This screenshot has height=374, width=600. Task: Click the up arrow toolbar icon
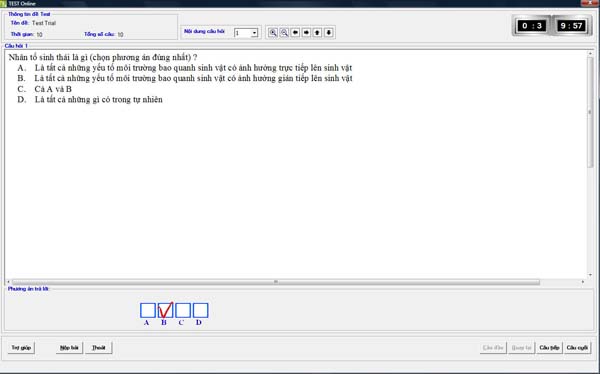(317, 33)
